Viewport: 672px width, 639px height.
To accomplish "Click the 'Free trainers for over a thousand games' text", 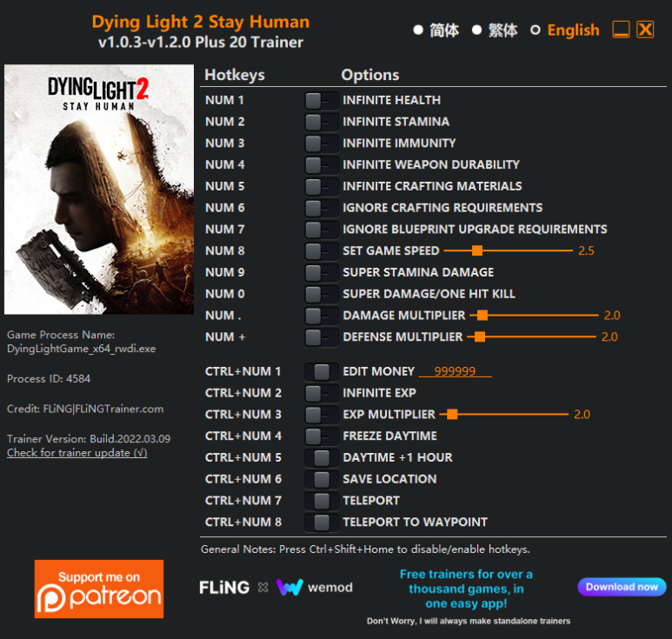I will tap(466, 589).
